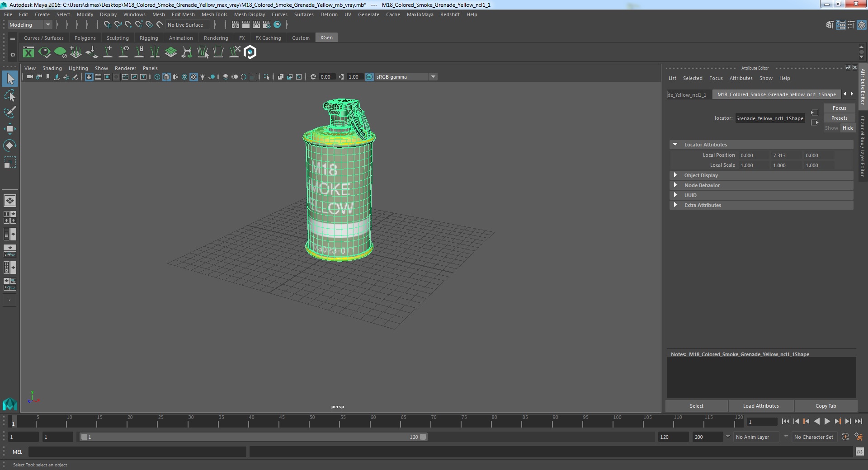Image resolution: width=868 pixels, height=470 pixels.
Task: Open the render settings icon
Action: click(267, 25)
